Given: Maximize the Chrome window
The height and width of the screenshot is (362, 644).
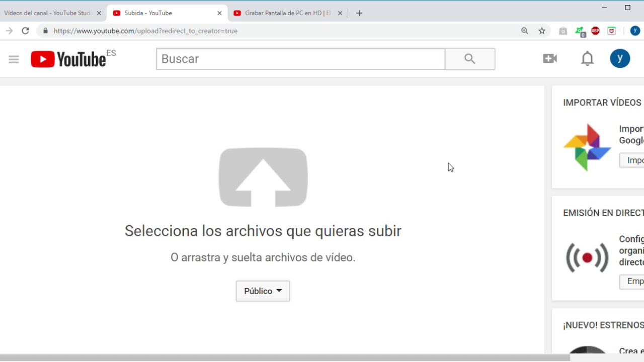Looking at the screenshot, I should tap(627, 8).
